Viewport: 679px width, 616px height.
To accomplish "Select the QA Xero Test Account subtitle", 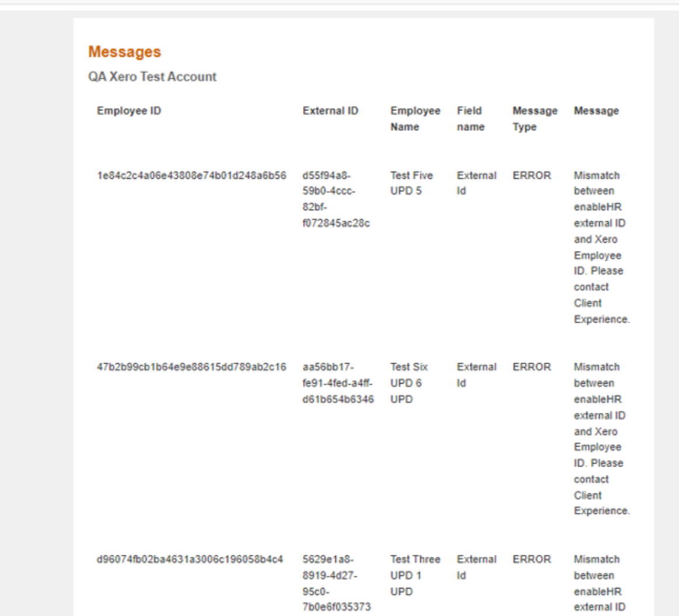I will coord(152,76).
